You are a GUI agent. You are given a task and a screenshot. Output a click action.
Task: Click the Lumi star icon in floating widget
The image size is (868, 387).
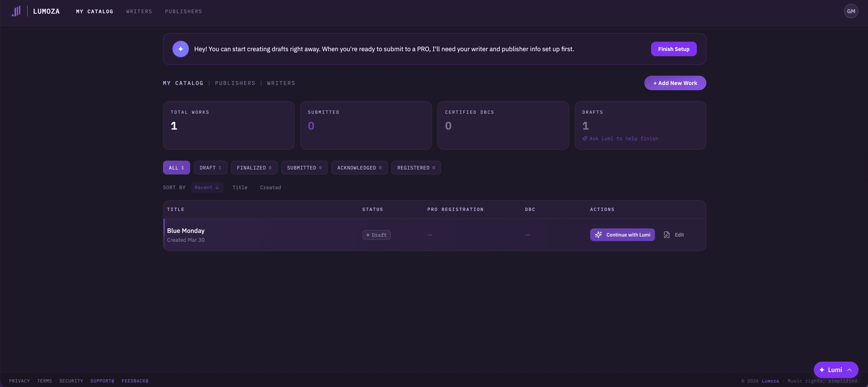click(822, 370)
